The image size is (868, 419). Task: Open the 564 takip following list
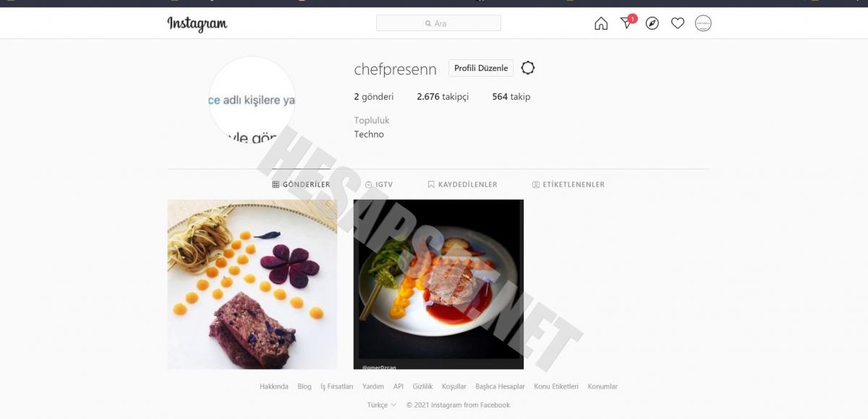[x=511, y=96]
